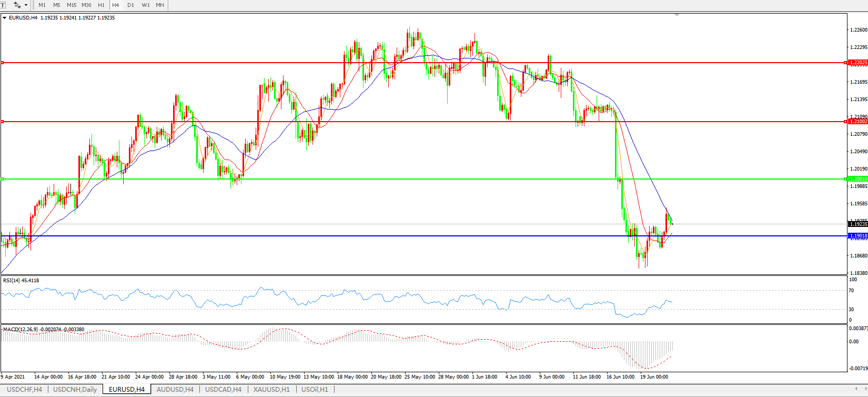Click the green 1.20010 line price tag

(857, 179)
